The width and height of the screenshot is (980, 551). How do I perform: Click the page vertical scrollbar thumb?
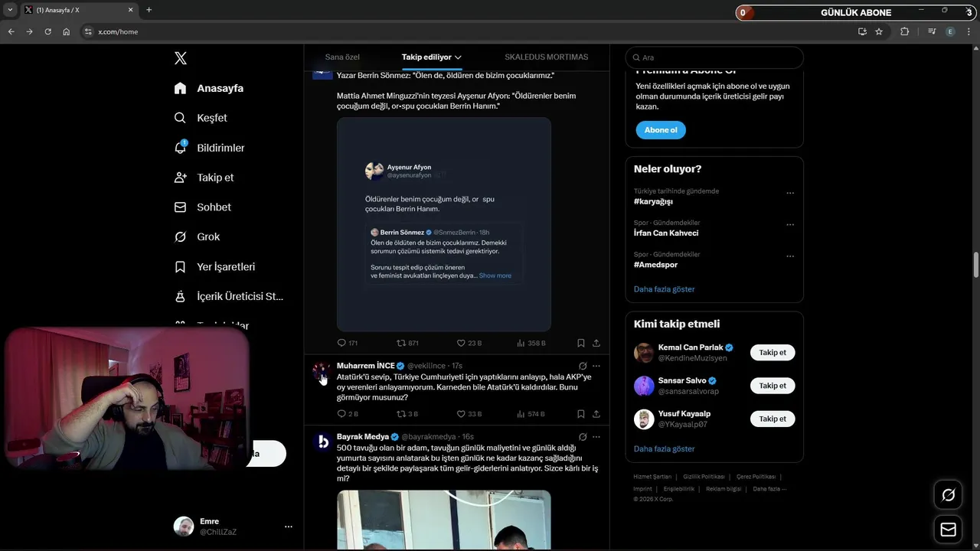click(x=976, y=265)
